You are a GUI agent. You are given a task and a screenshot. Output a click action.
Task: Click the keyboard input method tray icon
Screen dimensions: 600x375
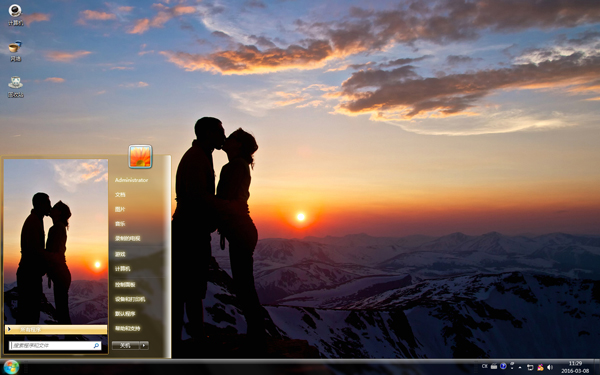(x=494, y=366)
